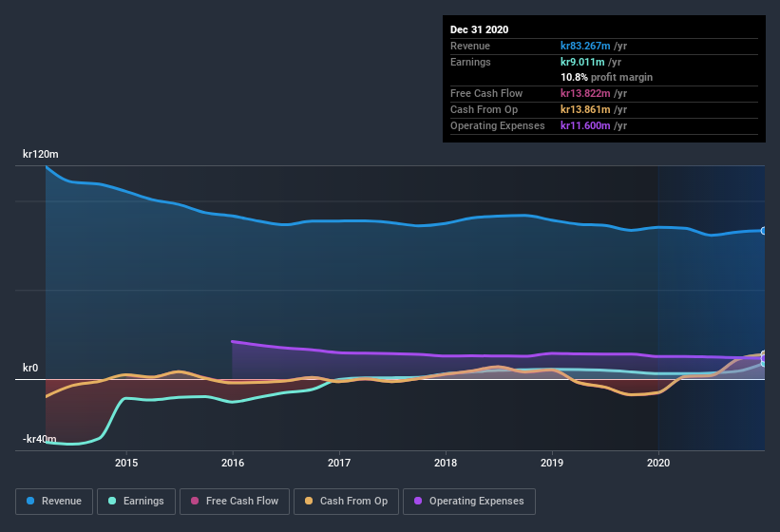Click the 10.8% profit margin text
The width and height of the screenshot is (780, 532).
pos(606,77)
